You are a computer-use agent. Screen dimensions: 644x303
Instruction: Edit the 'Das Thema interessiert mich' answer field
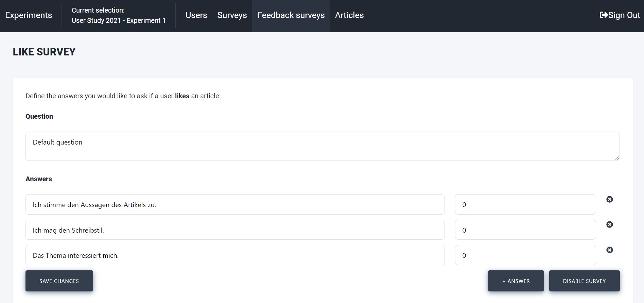coord(235,255)
